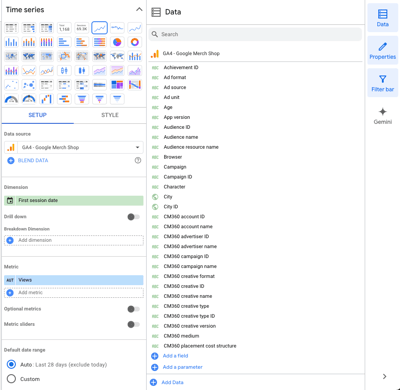Select the City ID field
The width and height of the screenshot is (400, 390).
click(171, 207)
